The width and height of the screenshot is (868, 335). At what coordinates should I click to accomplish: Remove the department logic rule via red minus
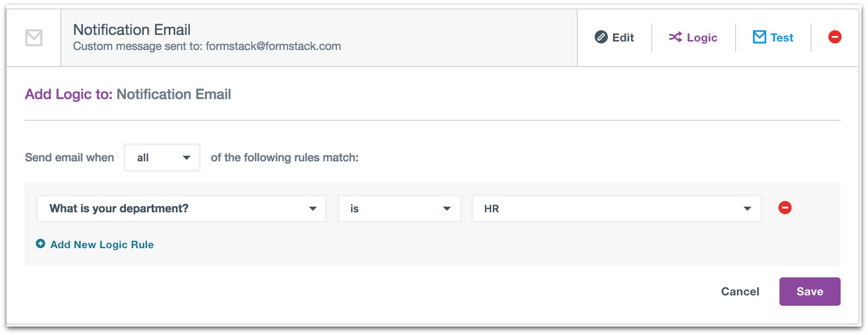click(786, 208)
